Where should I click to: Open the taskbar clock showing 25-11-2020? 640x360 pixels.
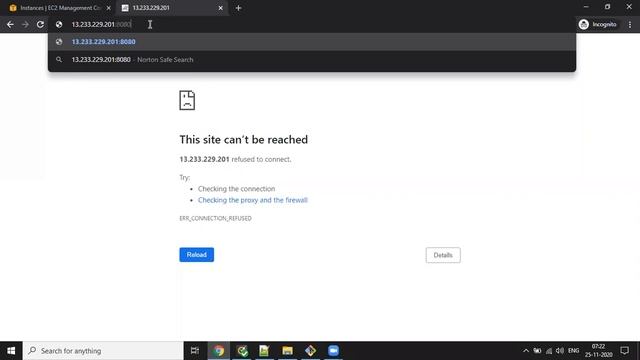pos(598,351)
